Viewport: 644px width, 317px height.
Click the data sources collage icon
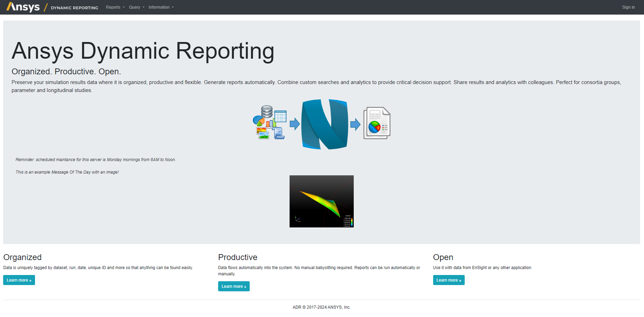[270, 123]
